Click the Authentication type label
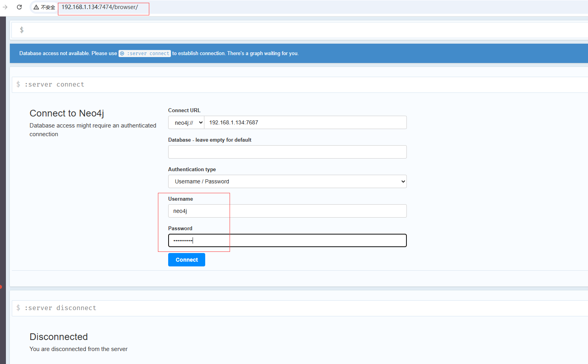This screenshot has height=364, width=588. click(x=192, y=169)
